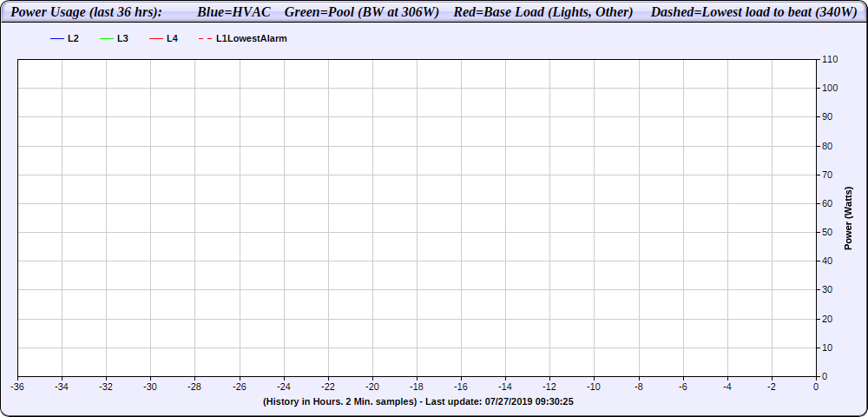
Task: Click the -30 hour axis label
Action: (150, 387)
